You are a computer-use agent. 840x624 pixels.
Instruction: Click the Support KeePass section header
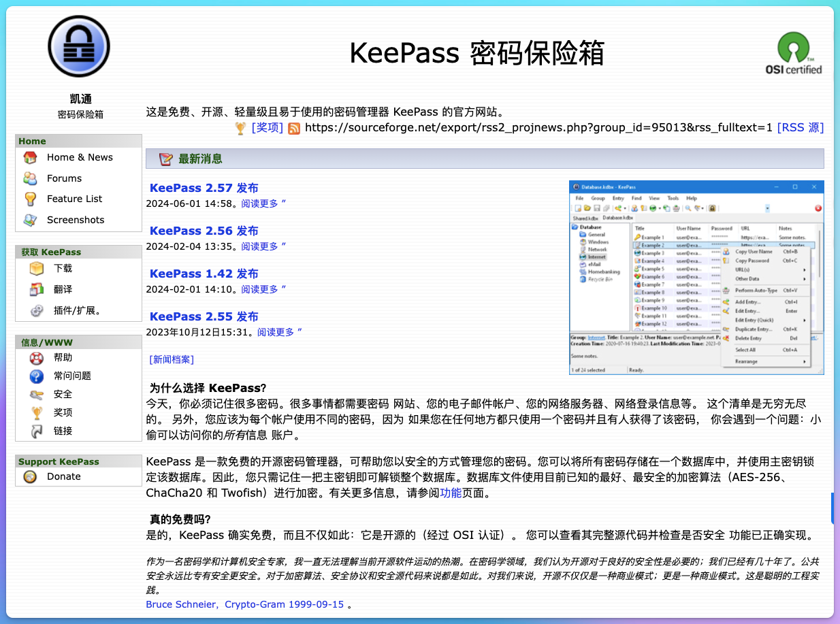[x=78, y=461]
